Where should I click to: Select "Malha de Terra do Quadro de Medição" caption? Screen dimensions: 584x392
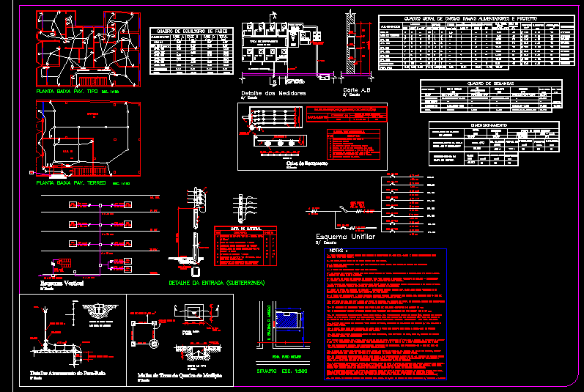pos(180,375)
